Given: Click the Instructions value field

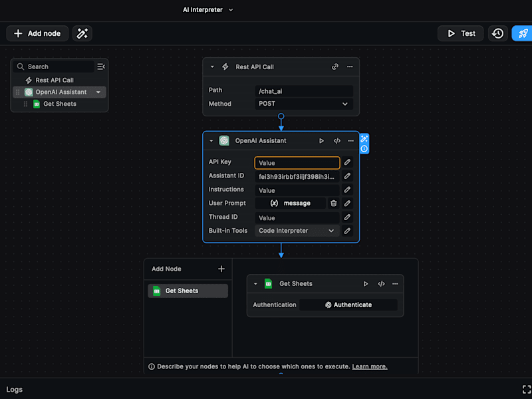Looking at the screenshot, I should [x=297, y=190].
